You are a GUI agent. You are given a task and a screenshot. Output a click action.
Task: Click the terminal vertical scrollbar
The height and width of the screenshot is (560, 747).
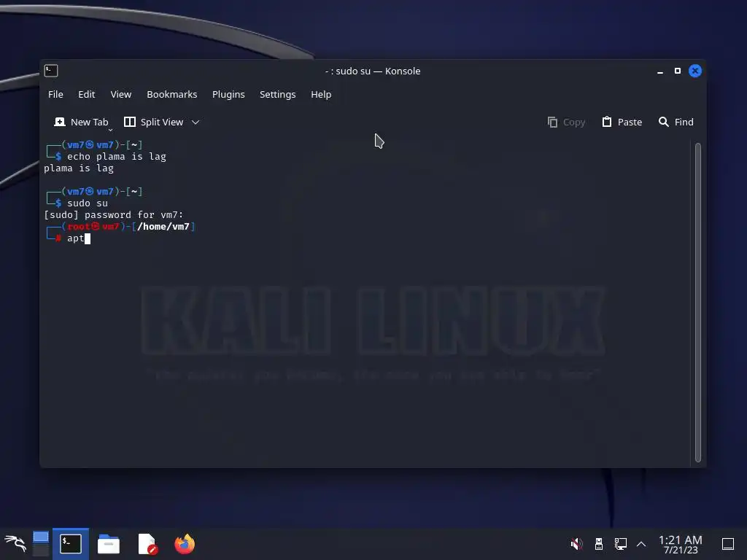coord(698,303)
